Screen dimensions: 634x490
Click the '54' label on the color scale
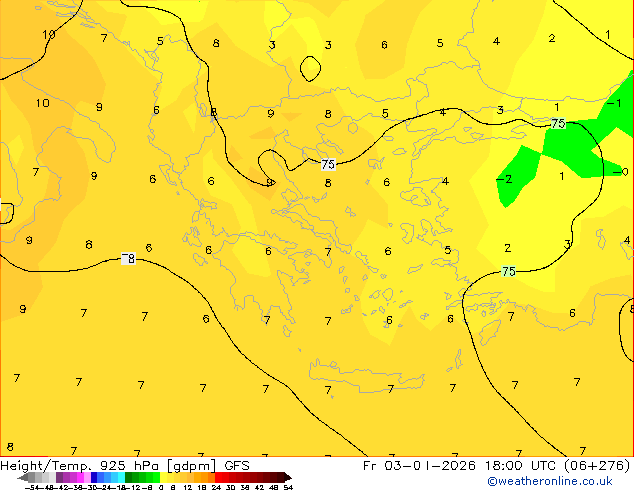(288, 487)
